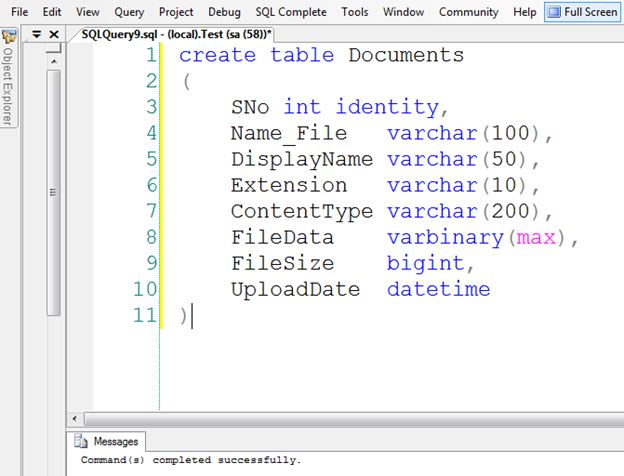Open the Debug menu
Image resolution: width=624 pixels, height=476 pixels.
click(x=224, y=12)
